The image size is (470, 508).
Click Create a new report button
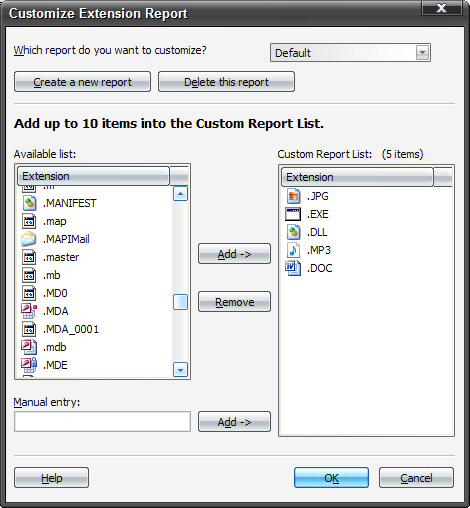82,82
